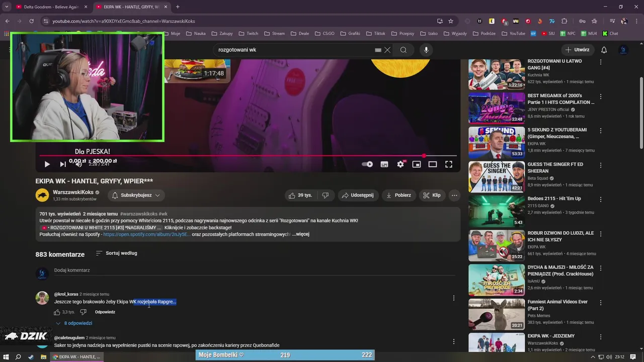Open more actions menu under video
This screenshot has width=644, height=362.
454,195
